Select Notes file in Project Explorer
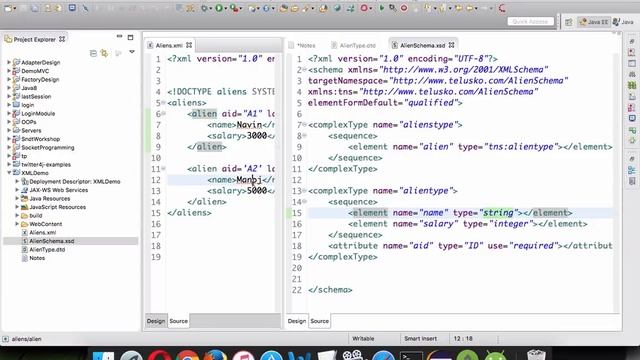640x360 pixels. click(37, 258)
